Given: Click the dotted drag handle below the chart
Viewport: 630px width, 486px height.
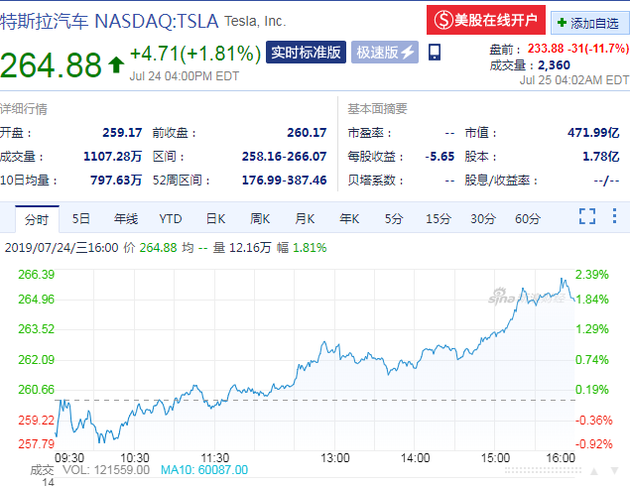Looking at the screenshot, I should click(543, 470).
